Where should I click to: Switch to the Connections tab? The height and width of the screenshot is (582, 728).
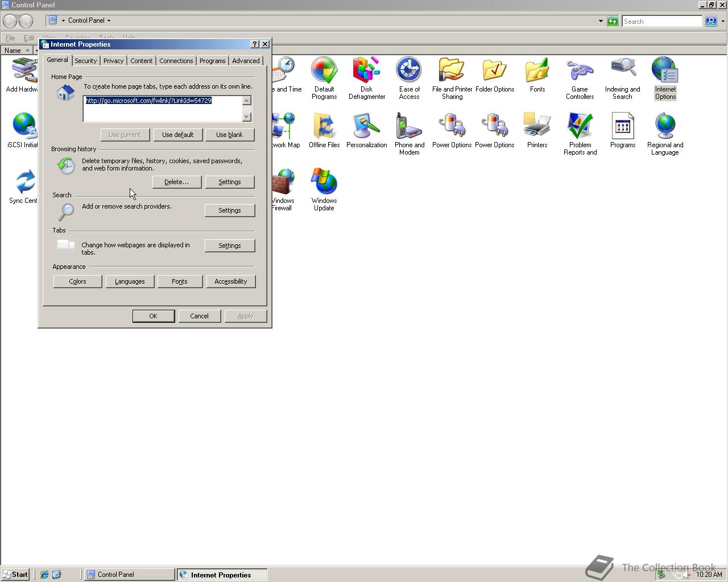(x=176, y=61)
